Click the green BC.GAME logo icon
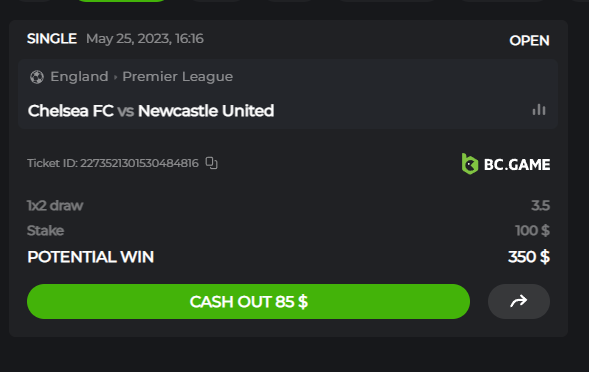This screenshot has width=589, height=372. pos(470,164)
